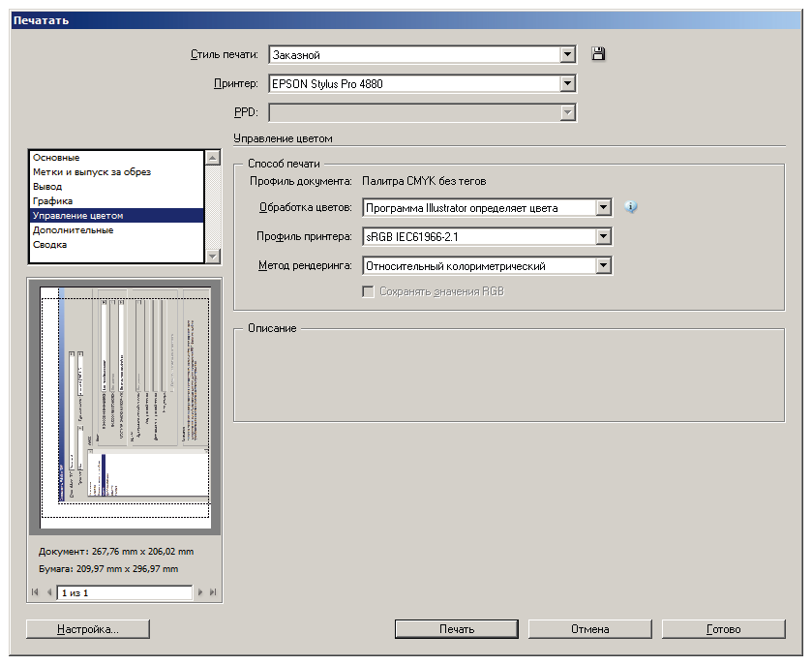This screenshot has height=665, width=812.
Task: Open the Принтер dropdown list
Action: [x=568, y=84]
